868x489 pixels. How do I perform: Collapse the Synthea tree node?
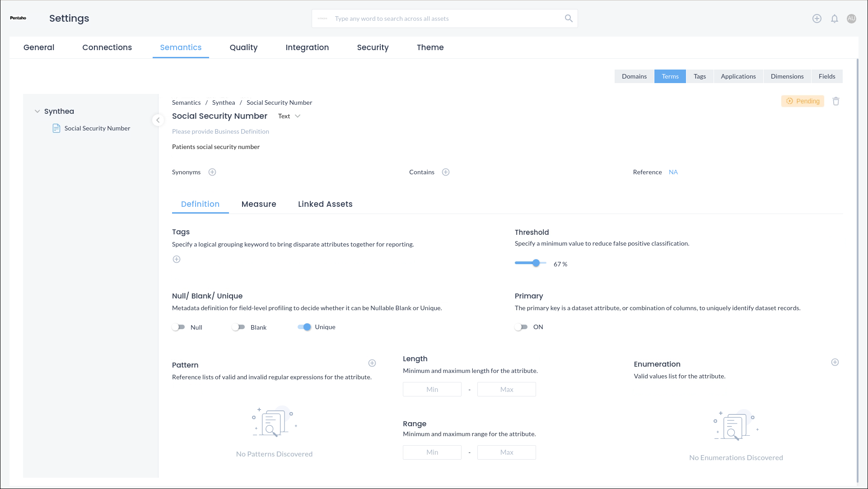(x=37, y=111)
